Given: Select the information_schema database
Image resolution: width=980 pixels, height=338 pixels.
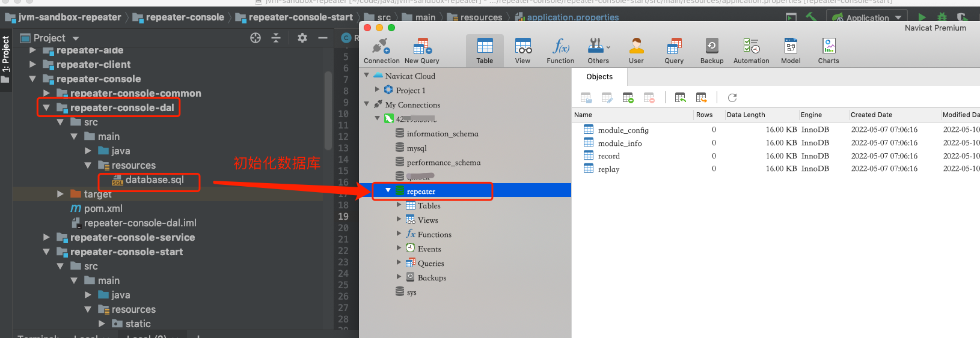Looking at the screenshot, I should point(443,134).
